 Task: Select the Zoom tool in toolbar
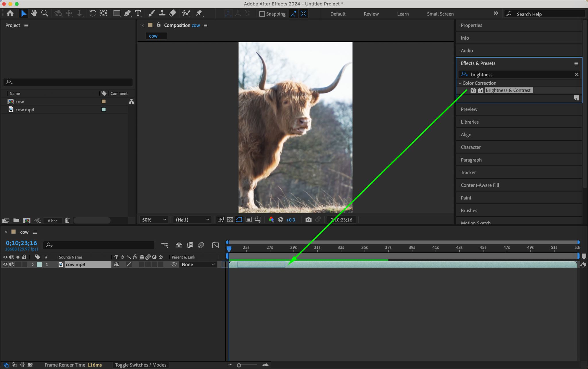(45, 13)
